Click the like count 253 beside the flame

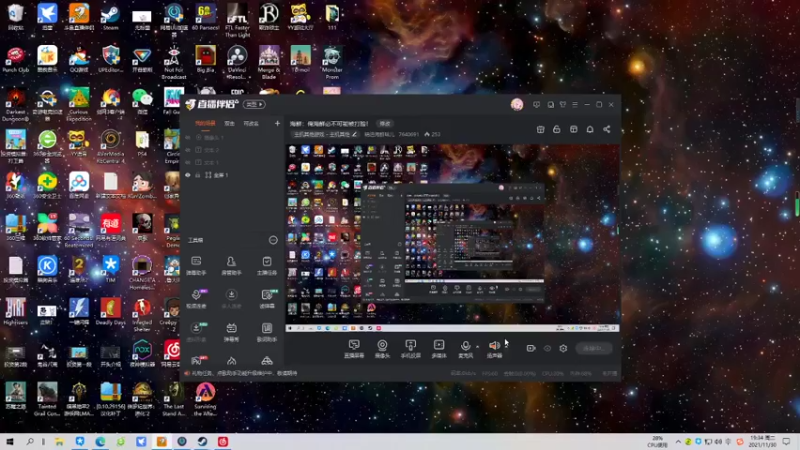point(432,134)
